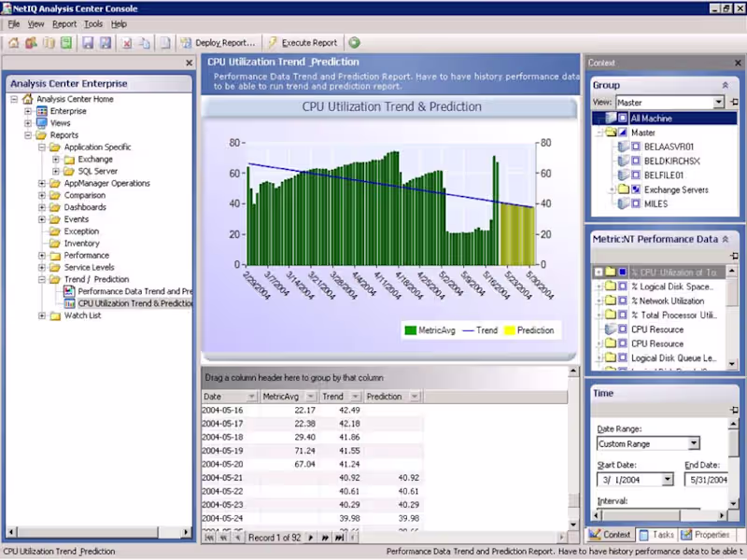The image size is (747, 560).
Task: Click the Execute Report button
Action: [303, 43]
